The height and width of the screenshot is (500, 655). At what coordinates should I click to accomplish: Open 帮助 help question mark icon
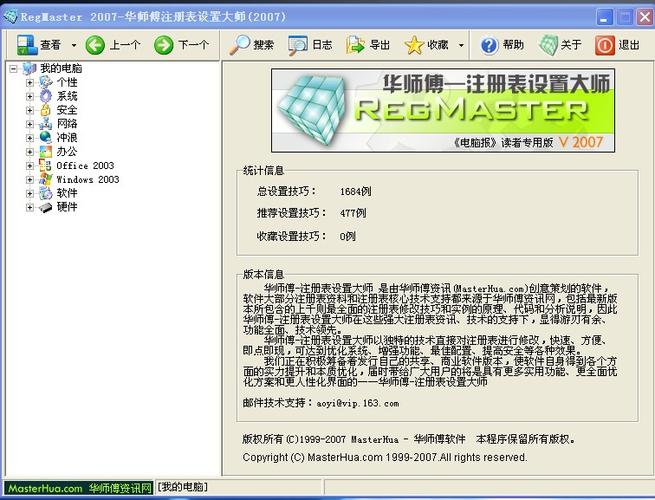[x=489, y=45]
